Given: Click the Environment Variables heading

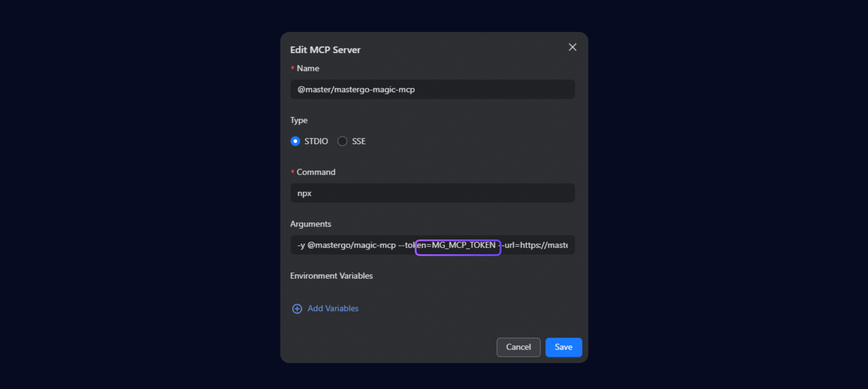Looking at the screenshot, I should tap(331, 276).
